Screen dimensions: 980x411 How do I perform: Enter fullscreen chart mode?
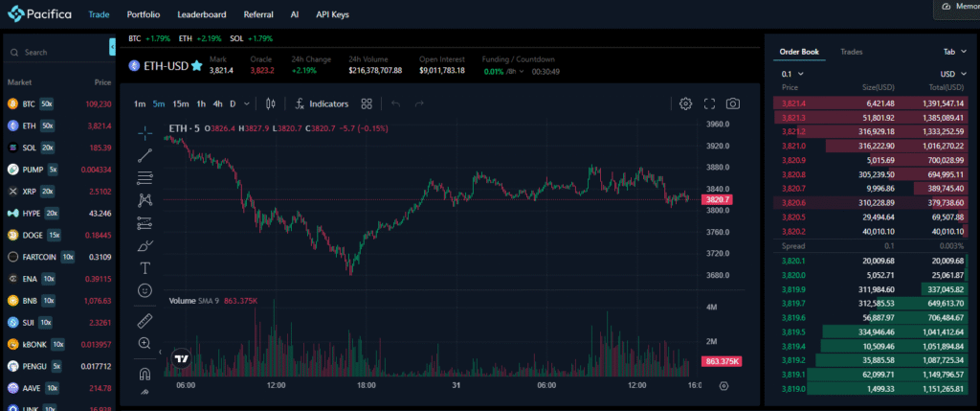(709, 103)
